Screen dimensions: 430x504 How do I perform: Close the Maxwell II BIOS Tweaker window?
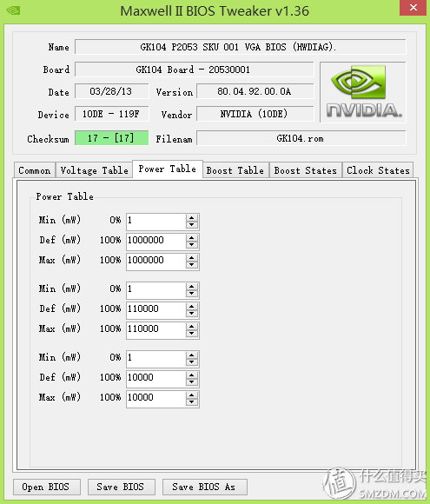click(413, 8)
